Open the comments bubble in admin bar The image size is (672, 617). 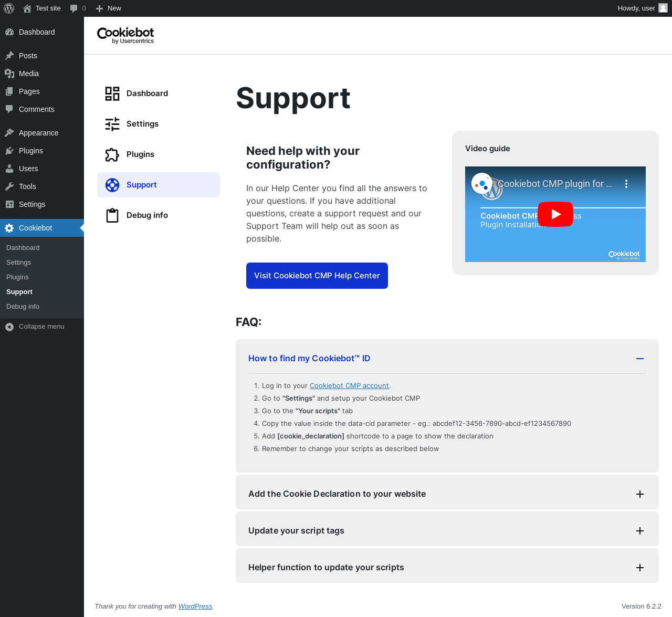pos(73,8)
